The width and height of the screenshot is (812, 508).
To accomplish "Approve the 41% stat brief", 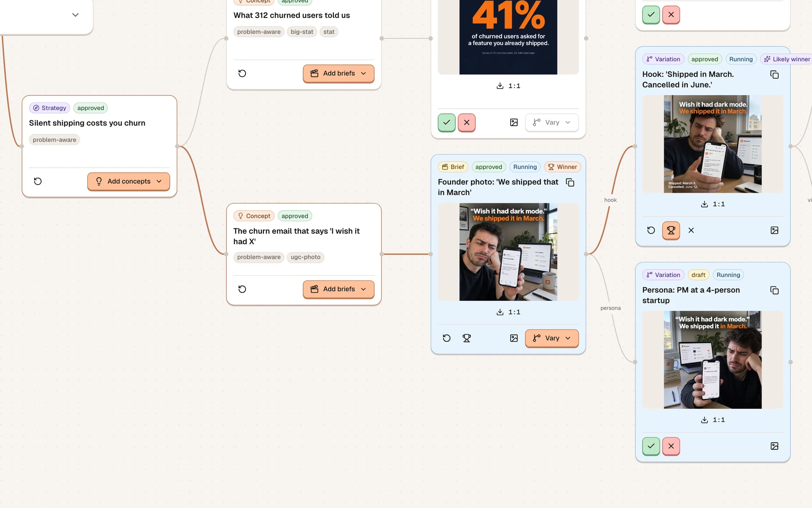I will 447,122.
